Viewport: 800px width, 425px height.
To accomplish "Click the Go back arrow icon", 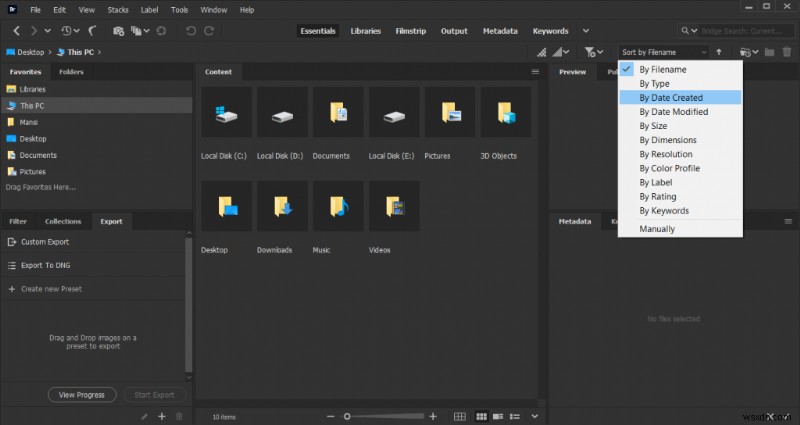I will point(17,31).
